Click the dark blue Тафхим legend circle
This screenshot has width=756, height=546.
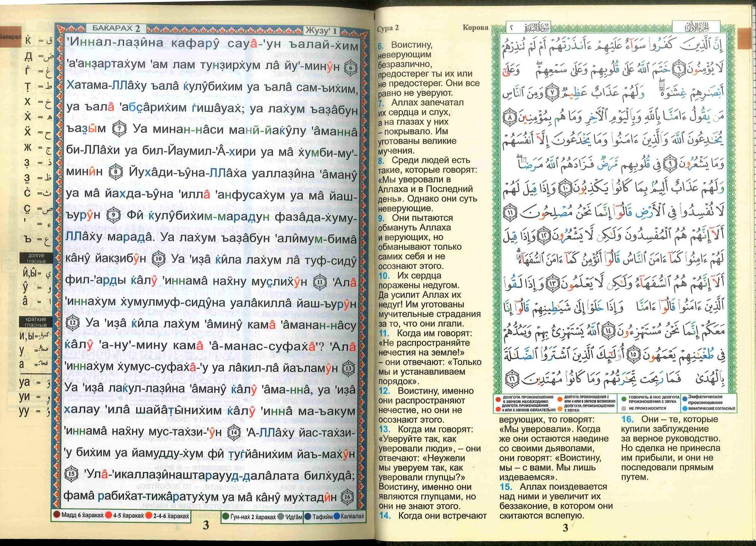pyautogui.click(x=307, y=516)
